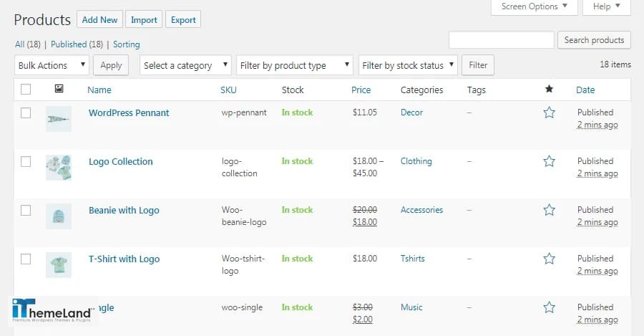Focus the product search input field
This screenshot has width=644, height=336.
502,40
